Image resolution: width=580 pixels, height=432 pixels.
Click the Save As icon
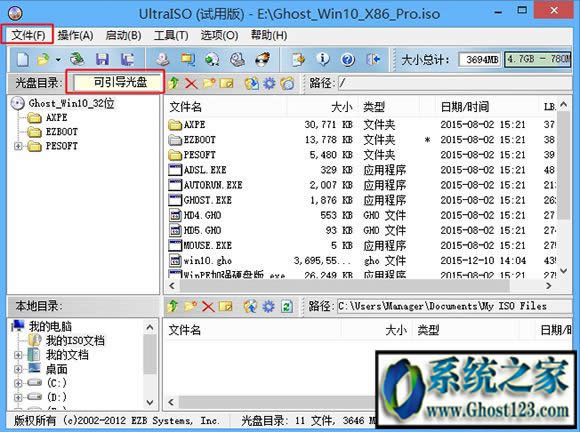point(128,59)
